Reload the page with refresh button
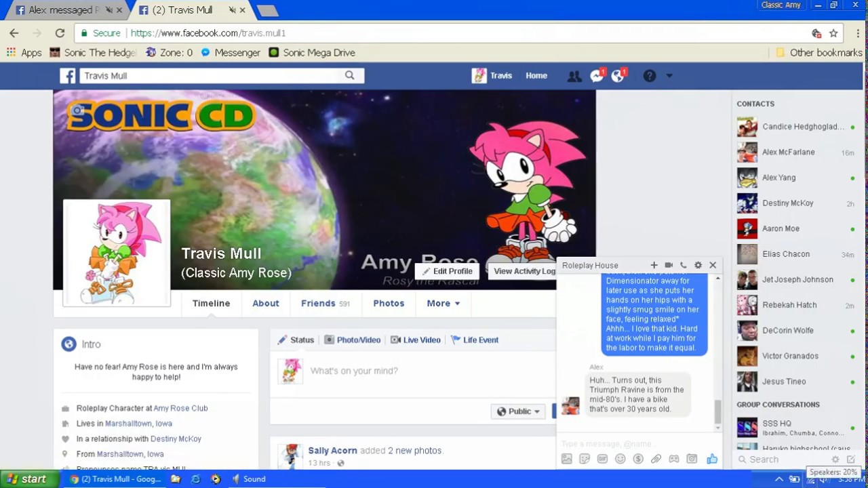This screenshot has height=488, width=868. pyautogui.click(x=60, y=33)
